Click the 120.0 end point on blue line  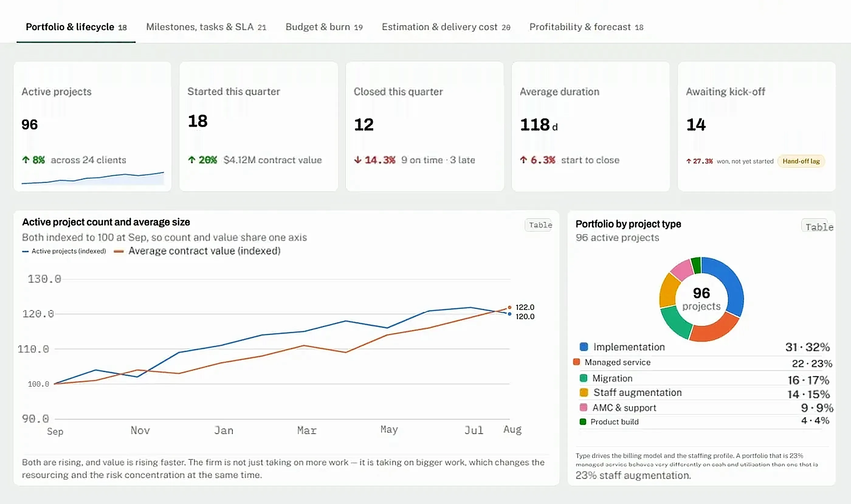tap(509, 314)
